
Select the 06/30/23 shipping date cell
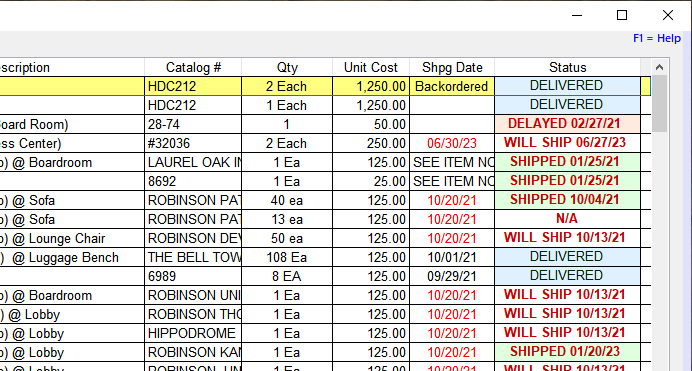click(452, 143)
